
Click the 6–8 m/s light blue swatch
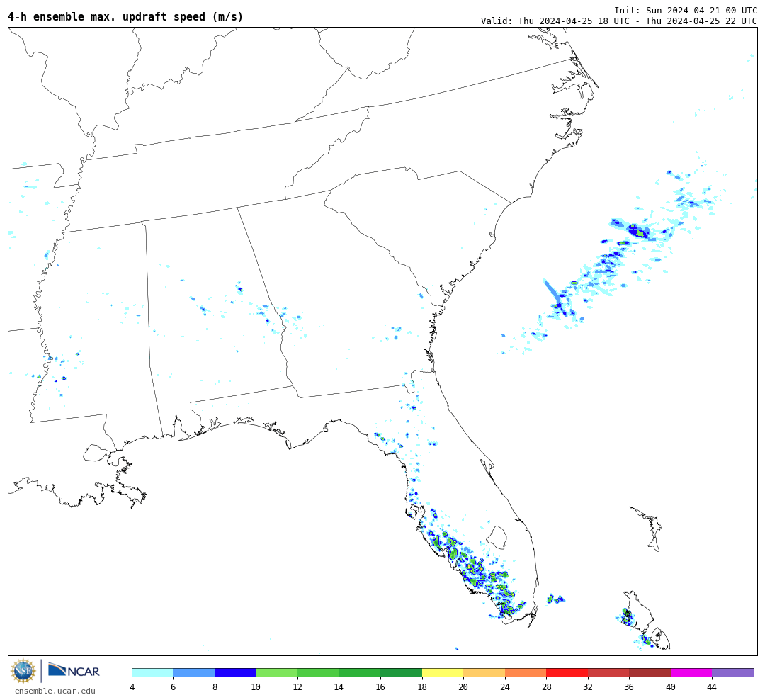click(x=193, y=673)
